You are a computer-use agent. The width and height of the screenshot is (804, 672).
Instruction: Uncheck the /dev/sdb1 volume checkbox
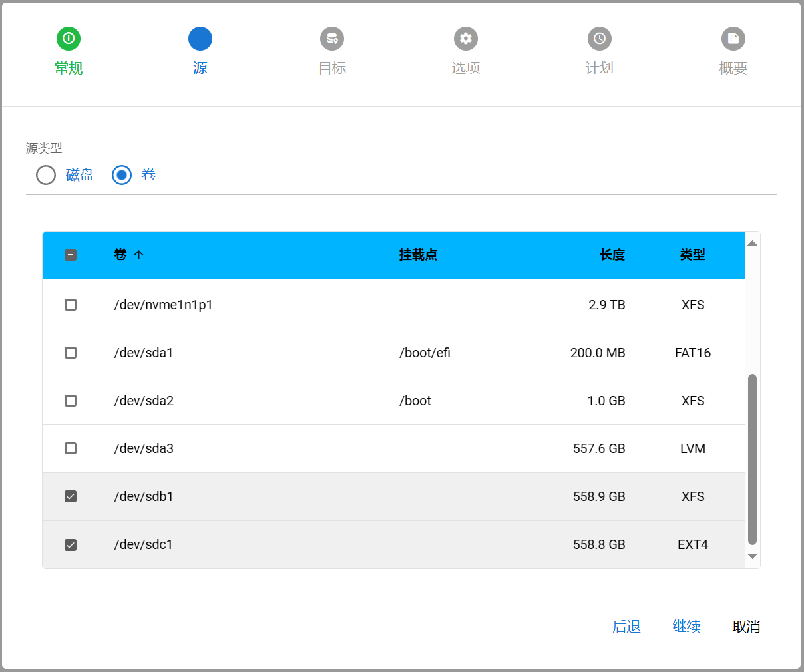(x=71, y=496)
